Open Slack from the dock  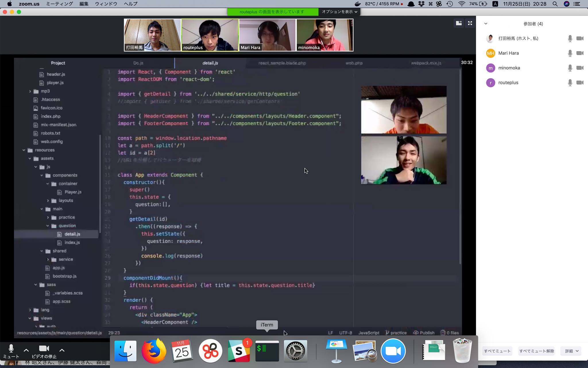click(x=239, y=351)
